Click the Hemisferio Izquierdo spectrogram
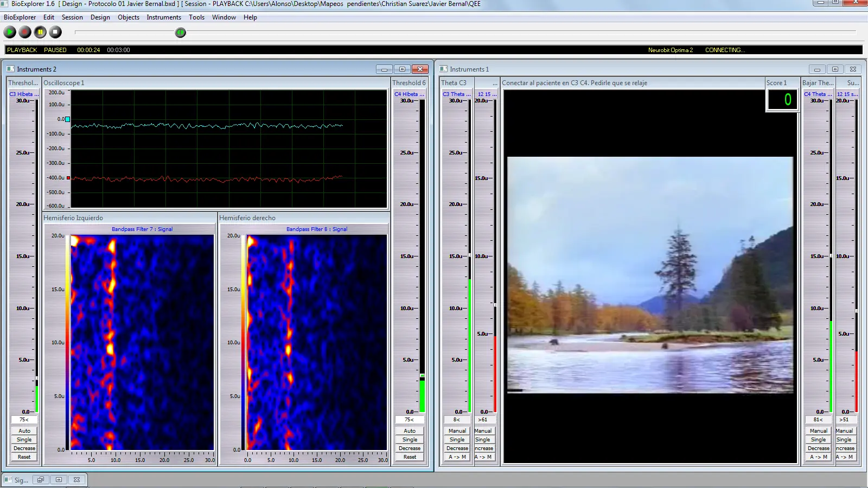The image size is (868, 488). coord(142,343)
